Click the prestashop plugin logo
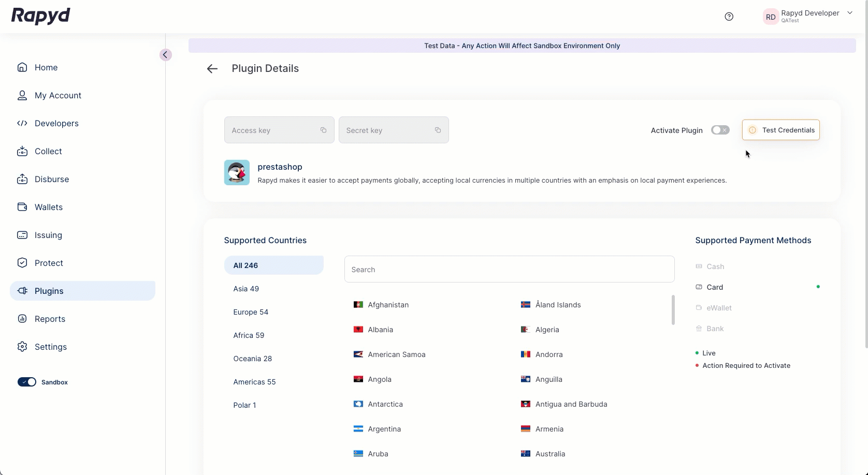The width and height of the screenshot is (868, 475). coord(237,173)
